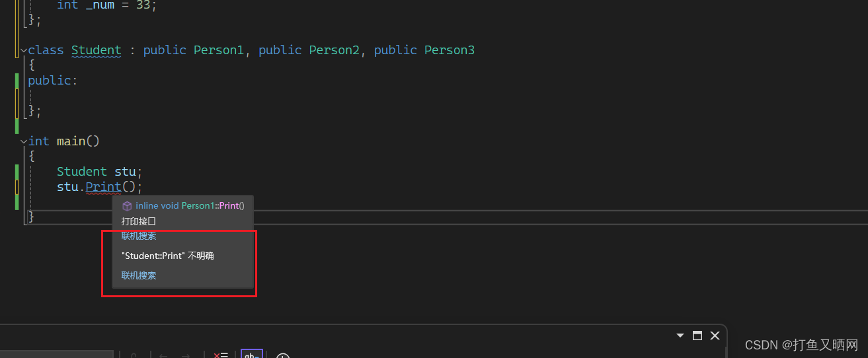Open 联机搜索 link below 打印接口
This screenshot has width=868, height=358.
point(139,236)
